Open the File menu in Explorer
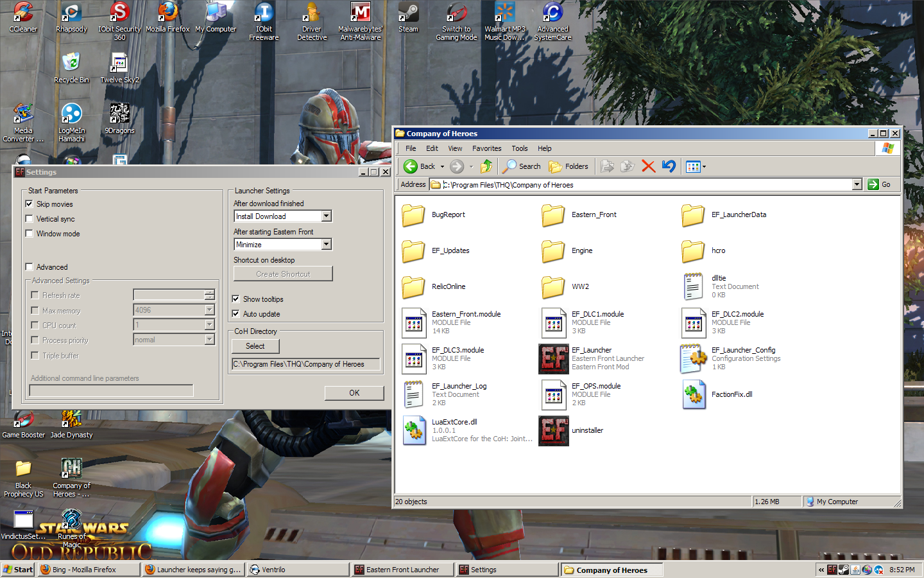The width and height of the screenshot is (924, 578). (x=411, y=148)
